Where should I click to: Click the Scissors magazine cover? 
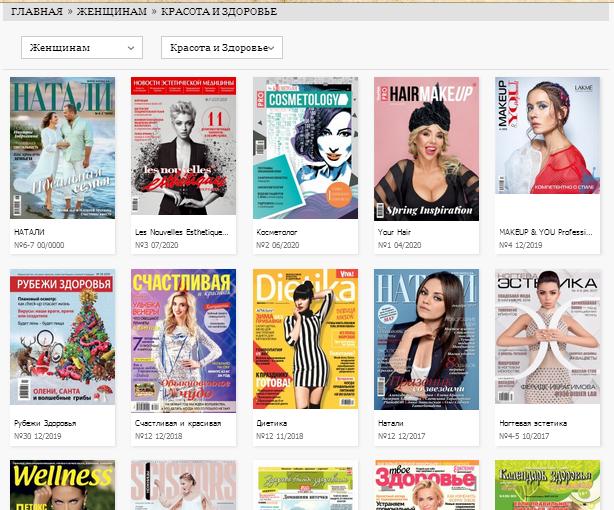coord(183,486)
